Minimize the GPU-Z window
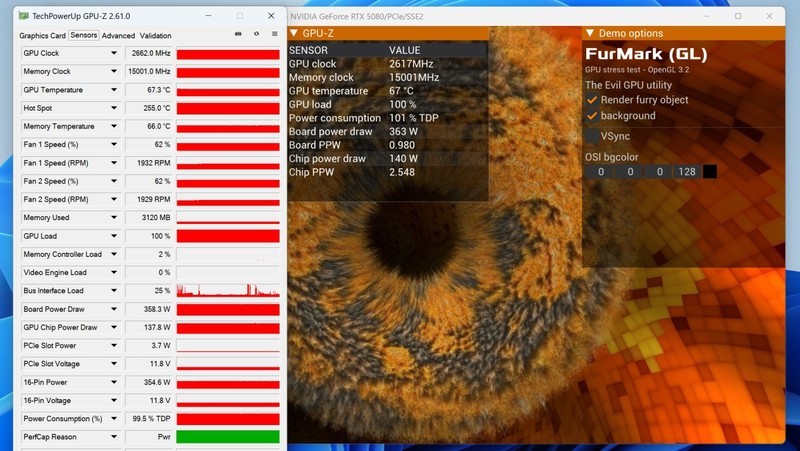 208,16
